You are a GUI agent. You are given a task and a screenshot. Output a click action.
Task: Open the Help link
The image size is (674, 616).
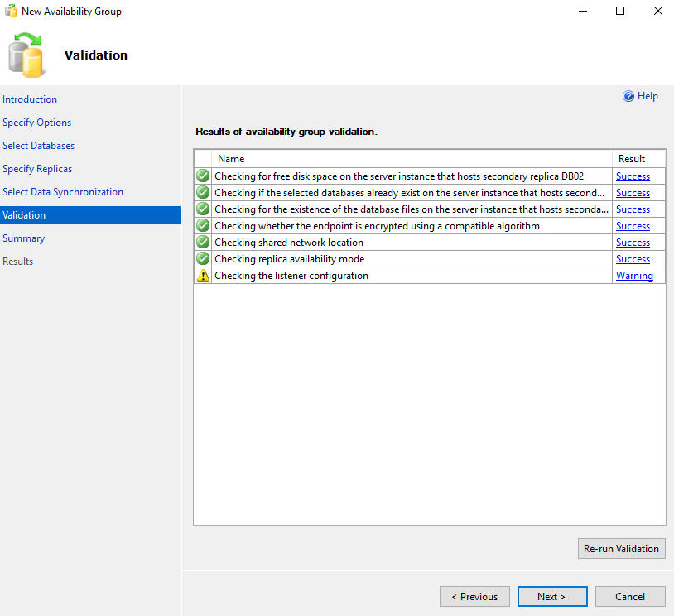(648, 96)
